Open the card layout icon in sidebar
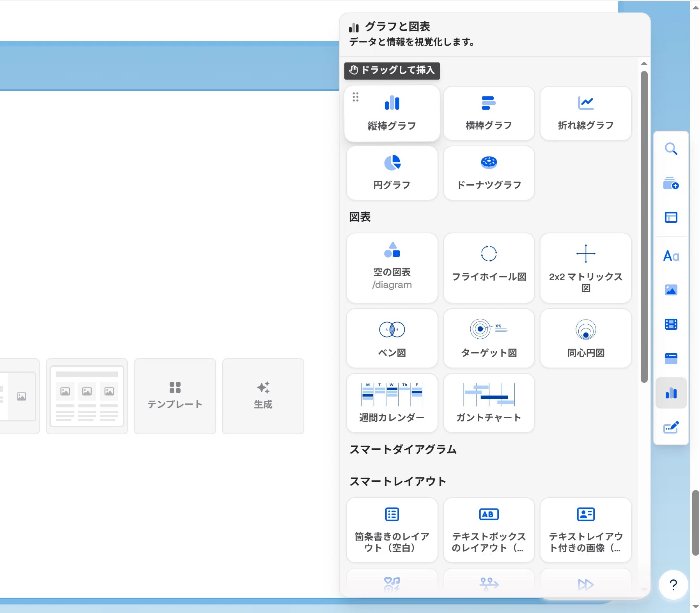The height and width of the screenshot is (613, 700). (x=671, y=217)
